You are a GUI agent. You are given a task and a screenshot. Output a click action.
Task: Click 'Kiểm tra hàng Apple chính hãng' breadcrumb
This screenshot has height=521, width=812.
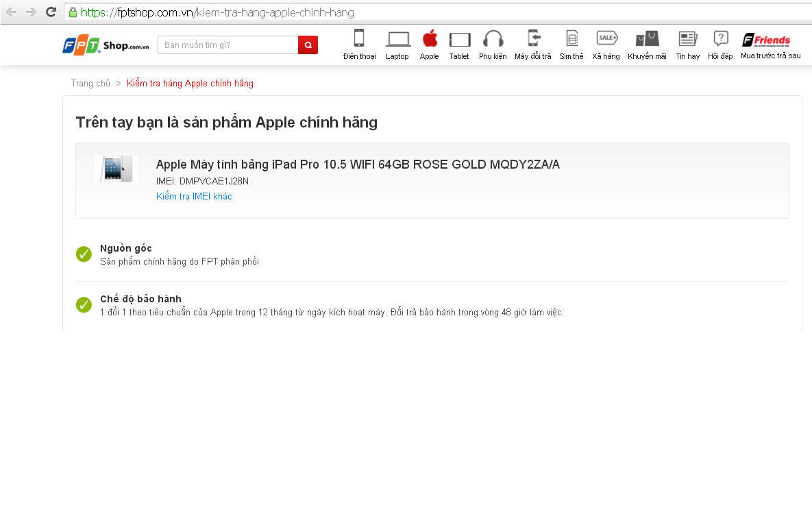click(x=190, y=84)
